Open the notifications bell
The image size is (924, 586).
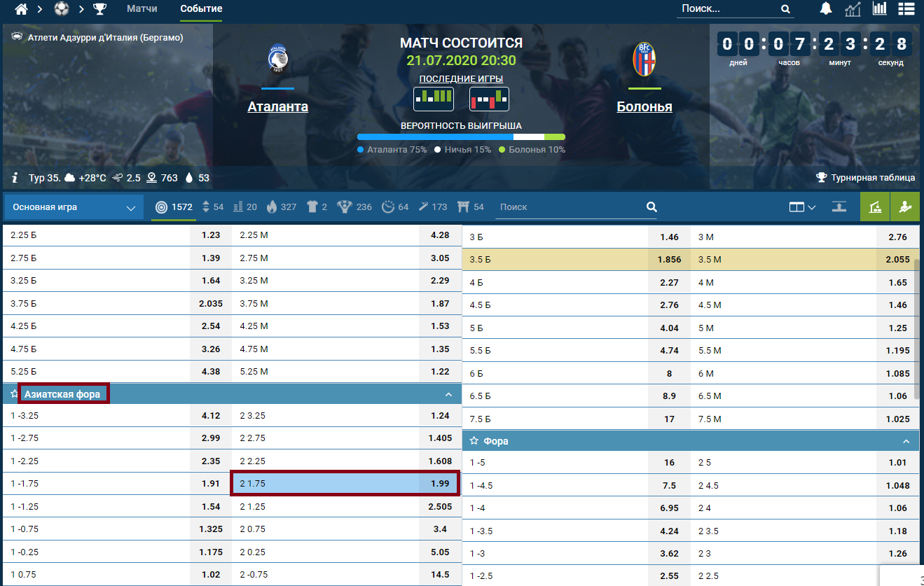tap(826, 9)
